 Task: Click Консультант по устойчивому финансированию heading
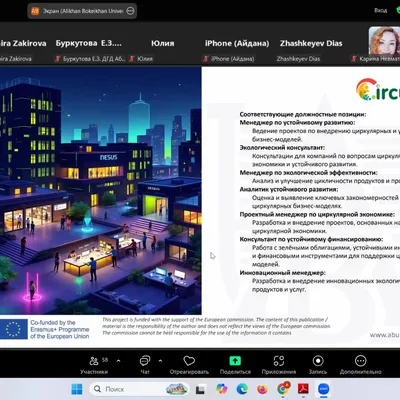click(311, 239)
